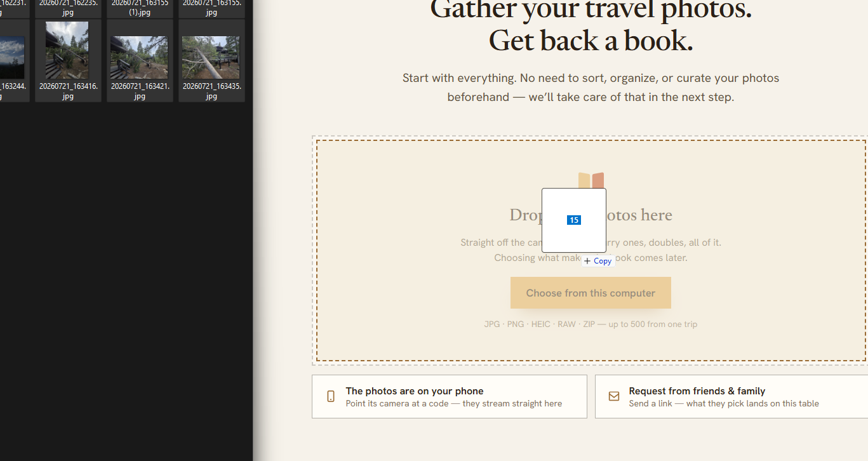This screenshot has width=868, height=461.
Task: Click the file name 20260721_162235.jpg in the explorer
Action: point(68,8)
